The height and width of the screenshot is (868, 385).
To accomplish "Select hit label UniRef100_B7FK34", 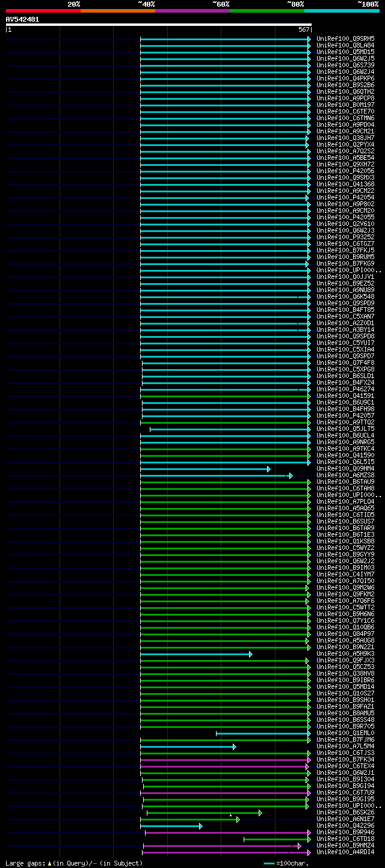I will [345, 759].
